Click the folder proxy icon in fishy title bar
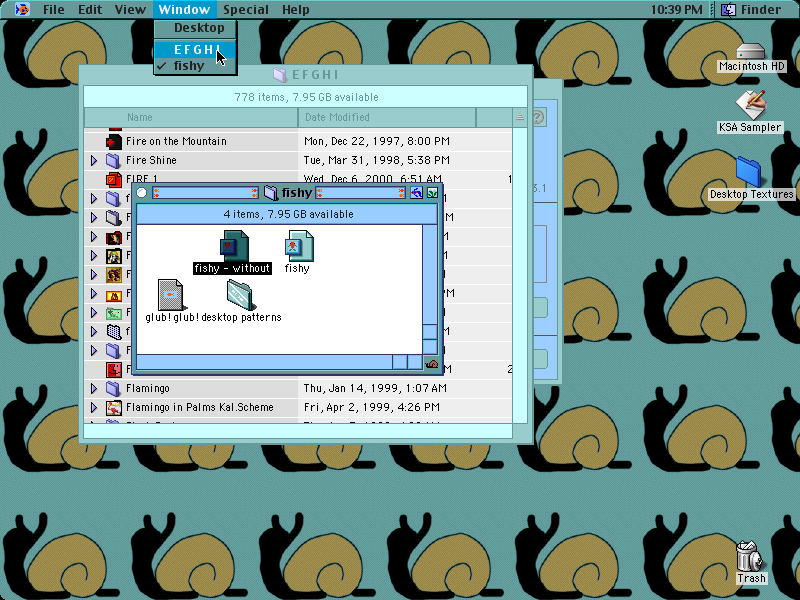 point(271,193)
